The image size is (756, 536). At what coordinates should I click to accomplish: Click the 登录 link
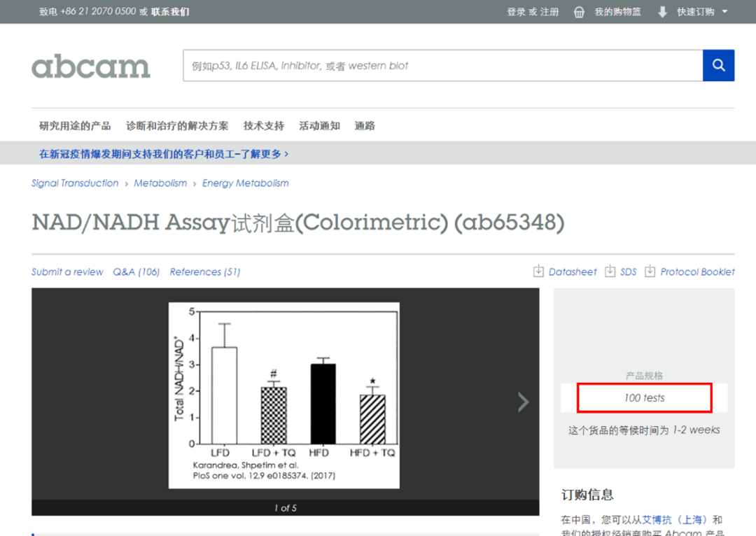click(x=516, y=12)
